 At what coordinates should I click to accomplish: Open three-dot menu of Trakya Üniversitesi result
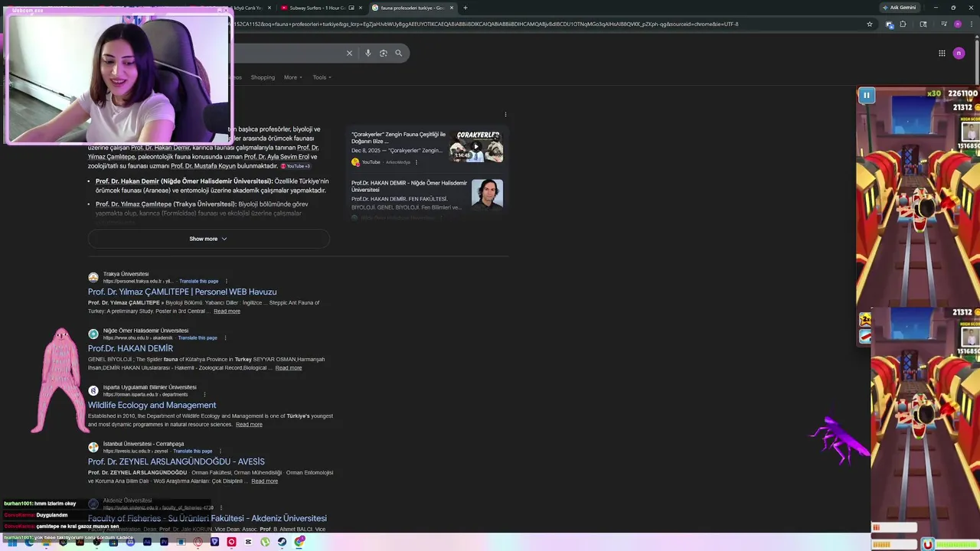pos(226,281)
